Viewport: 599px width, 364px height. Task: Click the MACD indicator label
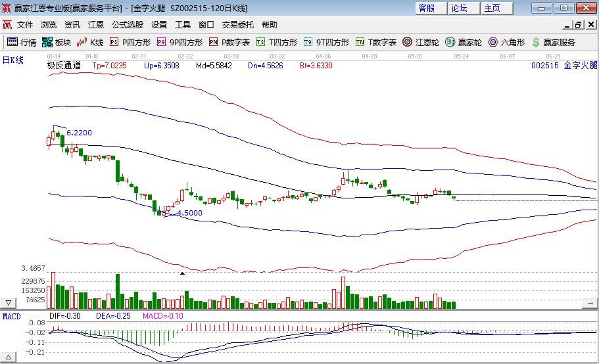11,316
